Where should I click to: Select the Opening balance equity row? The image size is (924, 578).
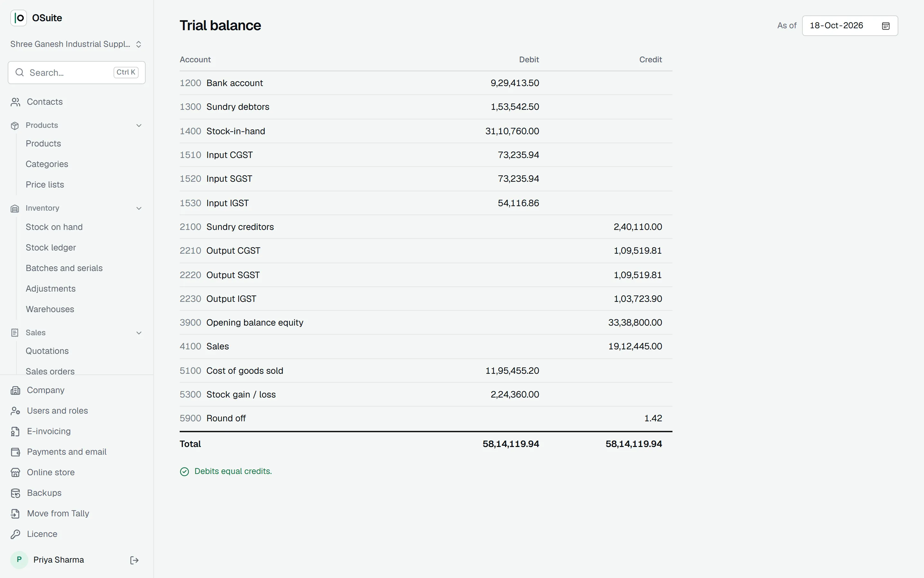click(x=426, y=323)
